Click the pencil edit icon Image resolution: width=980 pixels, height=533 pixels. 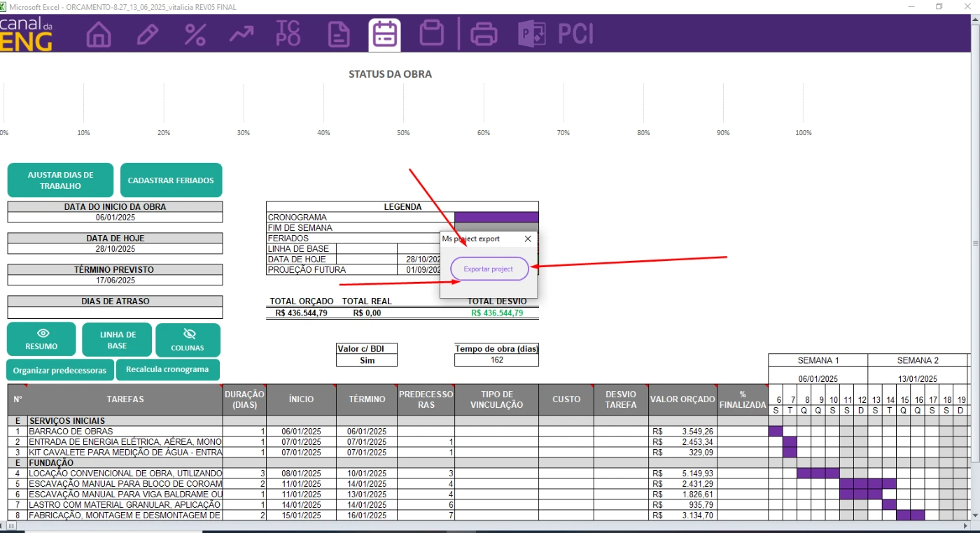pos(147,34)
